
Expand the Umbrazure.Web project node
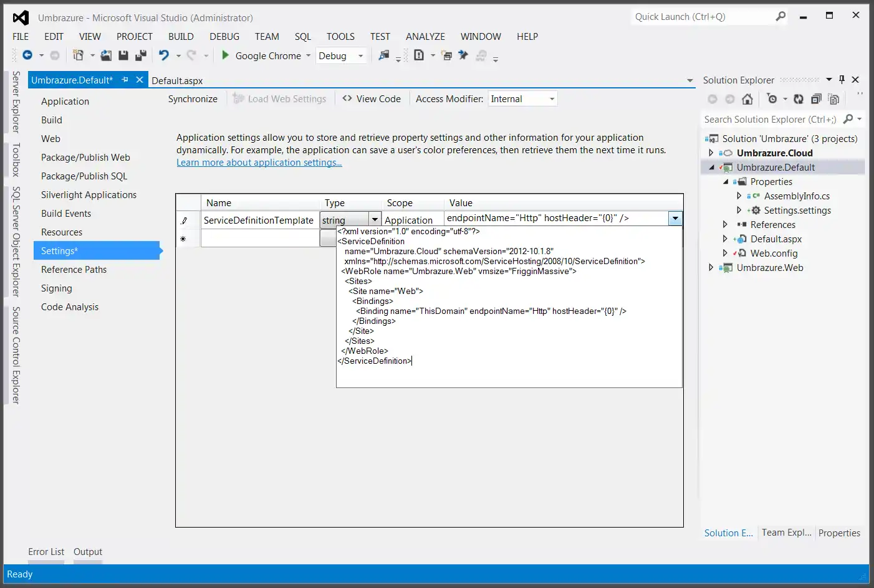point(711,267)
